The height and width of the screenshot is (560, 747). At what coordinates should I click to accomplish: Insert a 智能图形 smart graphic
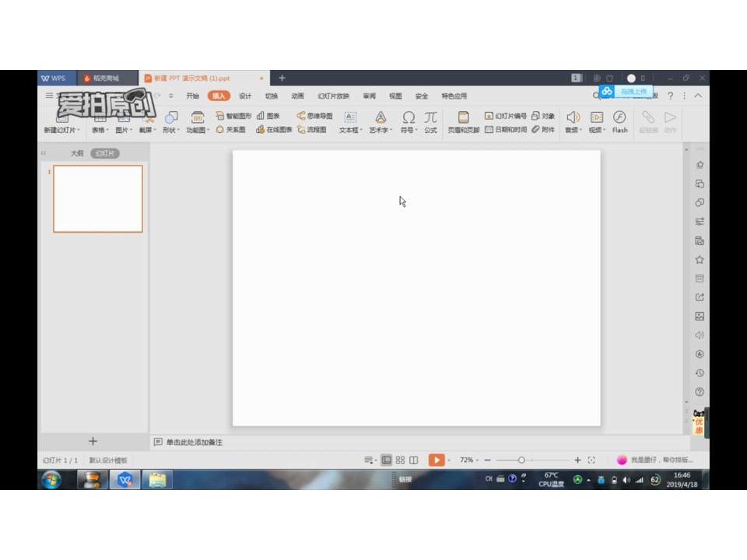point(233,116)
